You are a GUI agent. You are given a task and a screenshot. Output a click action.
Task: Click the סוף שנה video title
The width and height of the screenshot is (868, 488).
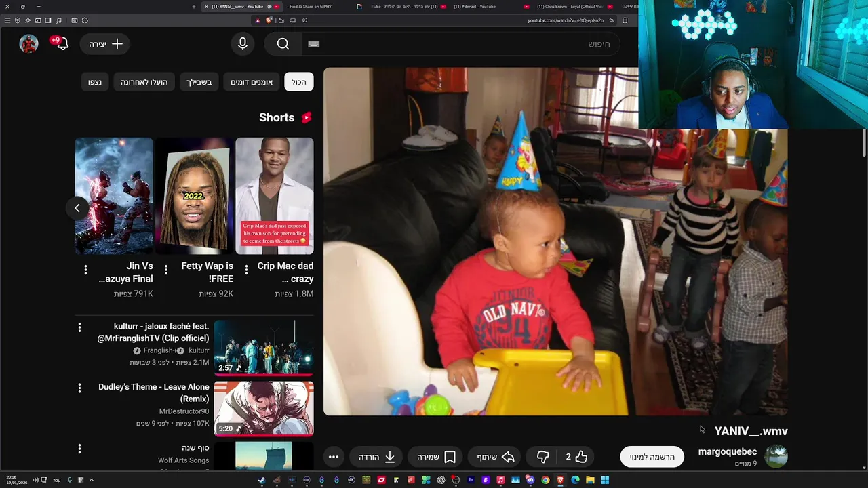click(195, 448)
